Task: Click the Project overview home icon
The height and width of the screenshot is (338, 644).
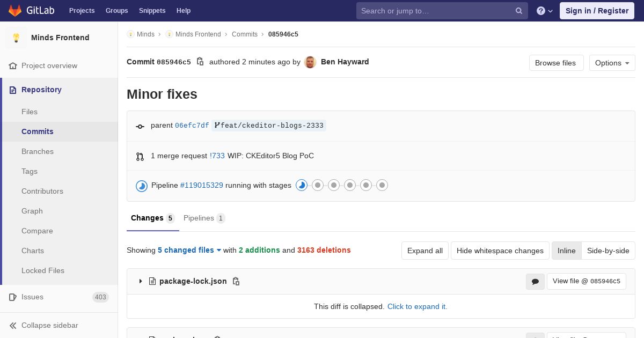Action: 13,66
